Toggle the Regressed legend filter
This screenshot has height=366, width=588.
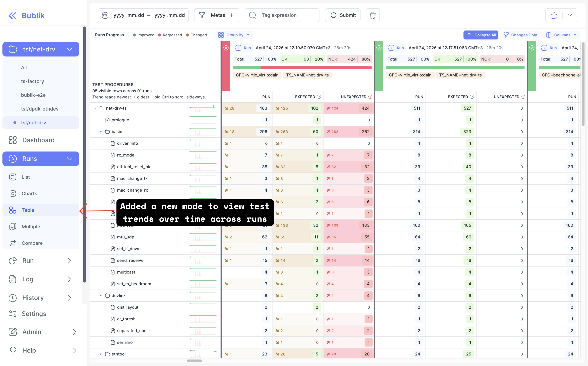coord(170,35)
